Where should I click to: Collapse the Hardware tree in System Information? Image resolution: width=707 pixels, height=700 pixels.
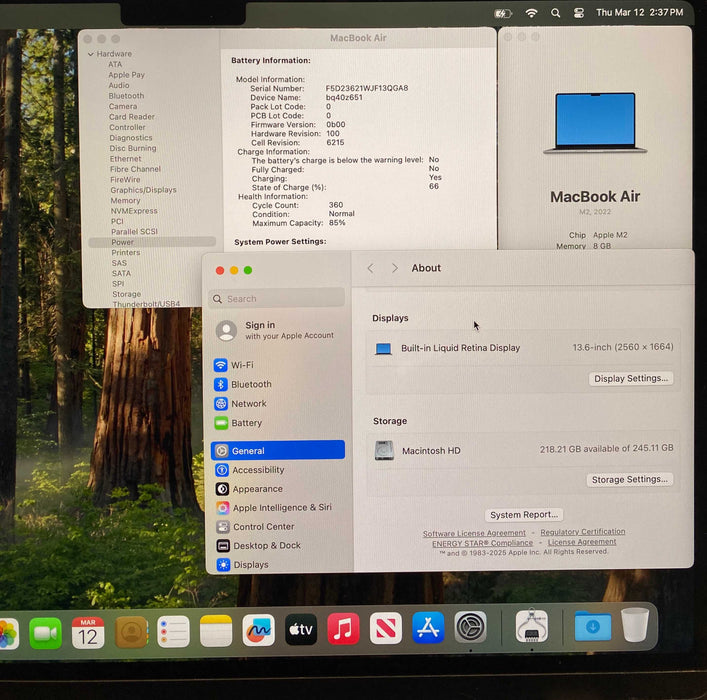[91, 54]
